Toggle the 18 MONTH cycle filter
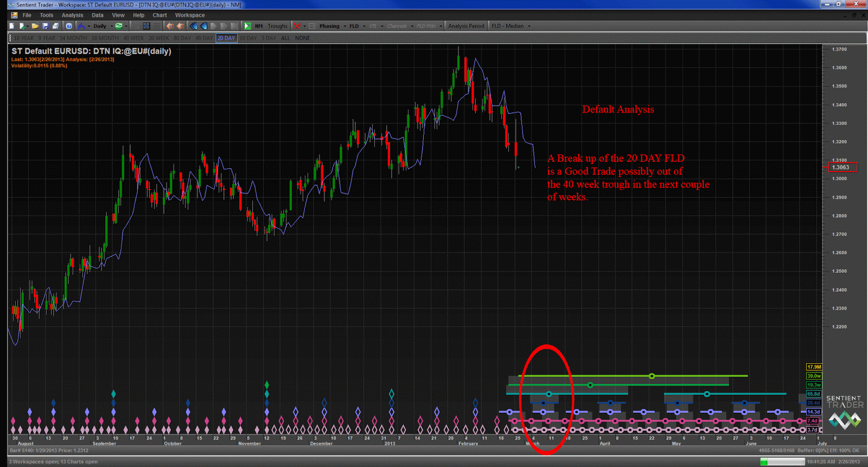Viewport: 868px width, 467px height. coord(105,38)
